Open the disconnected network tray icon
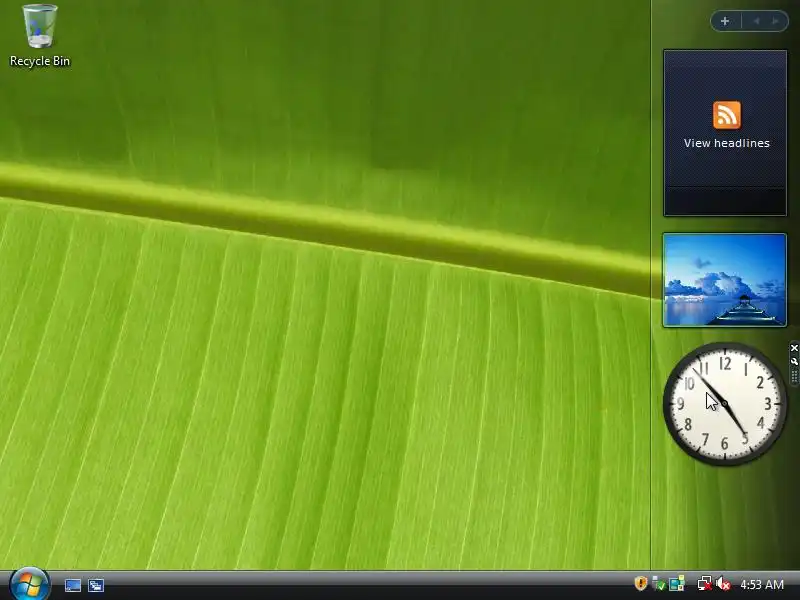This screenshot has width=800, height=600. [x=705, y=583]
